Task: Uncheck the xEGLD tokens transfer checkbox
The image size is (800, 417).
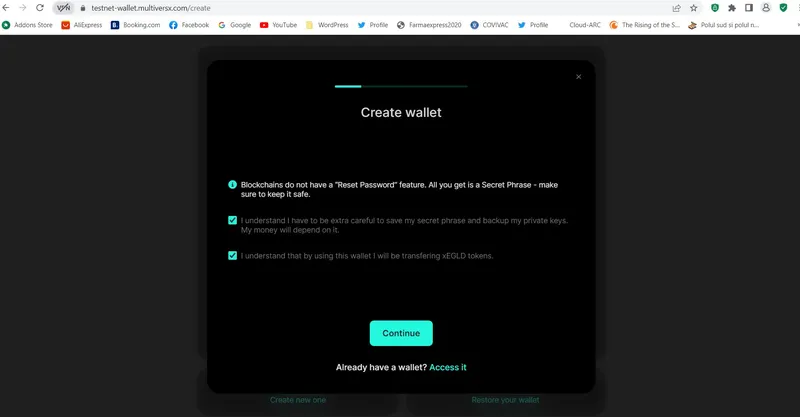Action: point(232,255)
